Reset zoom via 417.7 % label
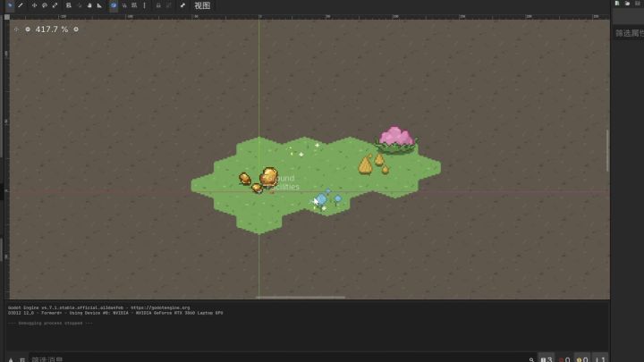Image resolution: width=644 pixels, height=362 pixels. [52, 29]
